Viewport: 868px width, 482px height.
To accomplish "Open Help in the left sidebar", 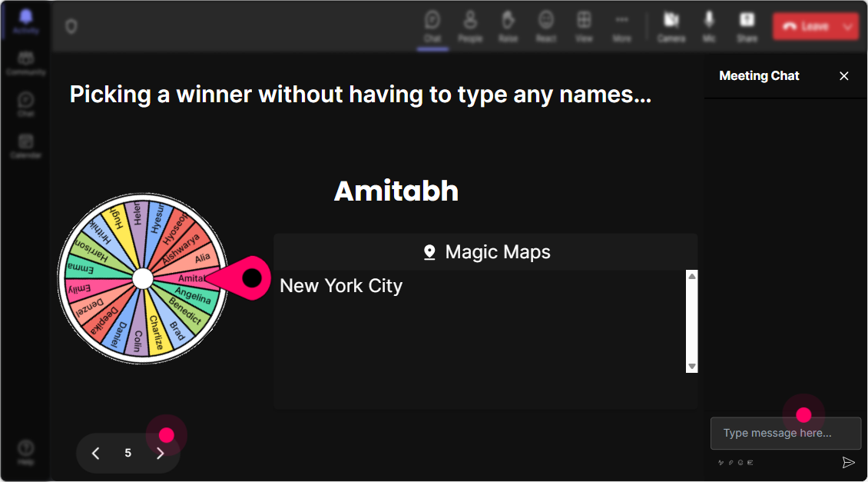I will point(25,452).
